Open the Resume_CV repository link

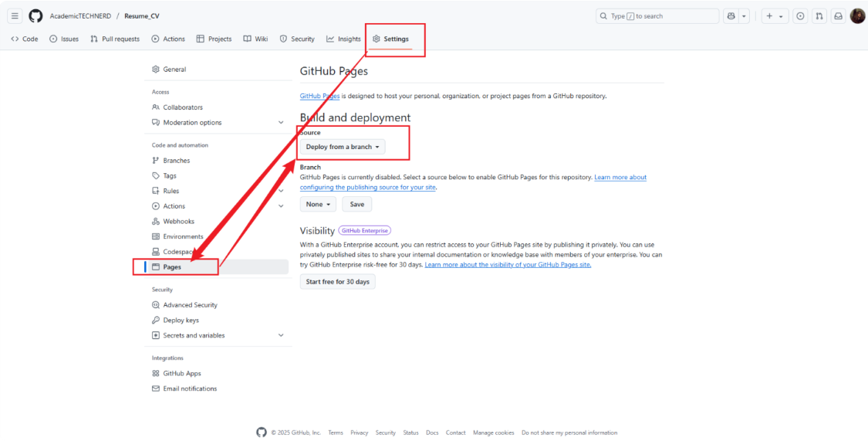pyautogui.click(x=142, y=16)
